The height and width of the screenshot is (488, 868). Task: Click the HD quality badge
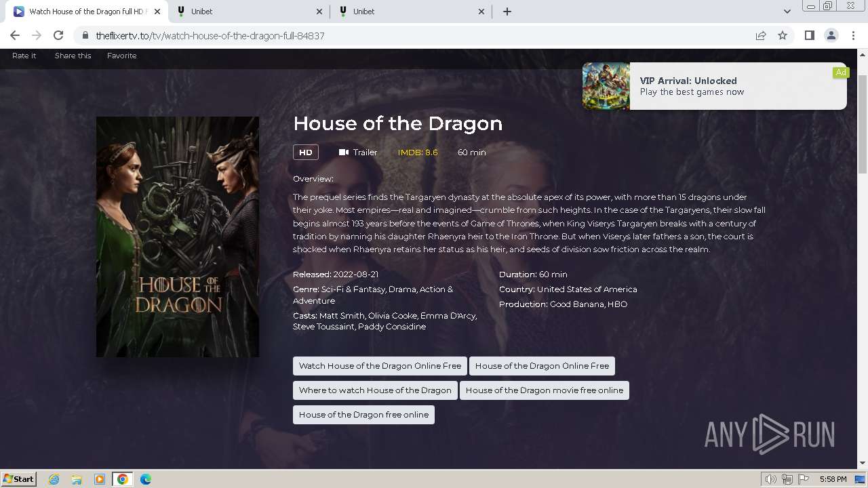tap(306, 152)
